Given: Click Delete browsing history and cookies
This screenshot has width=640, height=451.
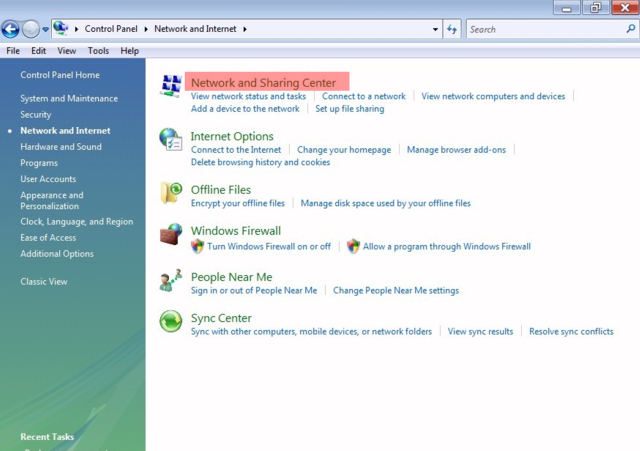Looking at the screenshot, I should tap(260, 162).
